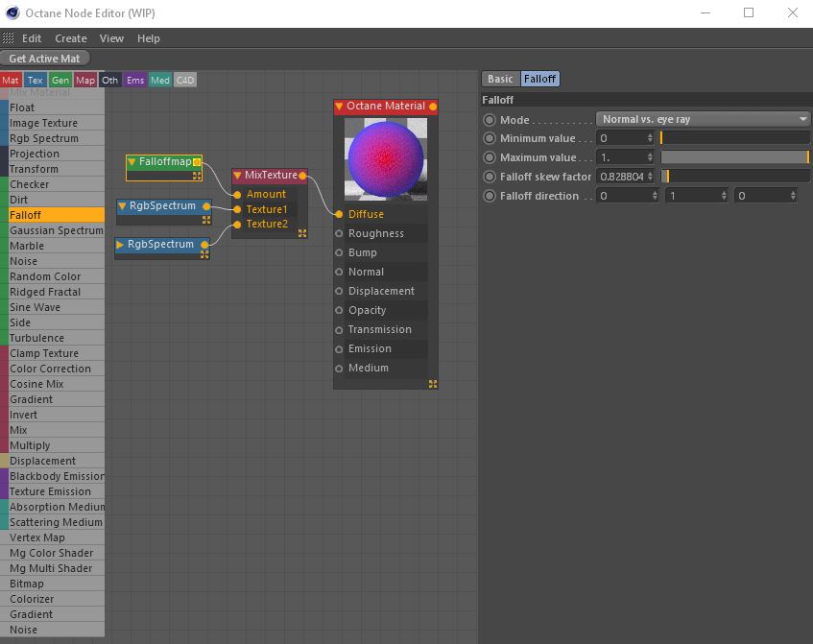Click the grip icon left of Edit menu
This screenshot has width=813, height=644.
click(8, 38)
